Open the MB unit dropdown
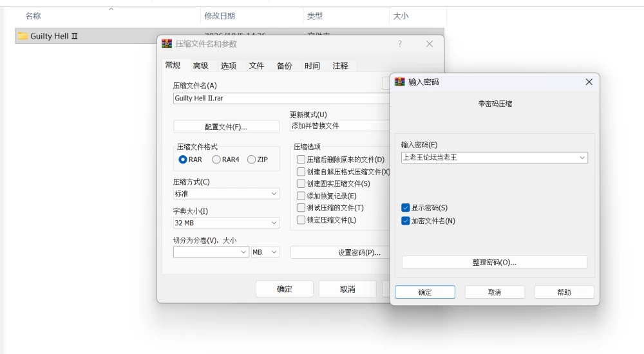The width and height of the screenshot is (644, 354). pos(265,252)
